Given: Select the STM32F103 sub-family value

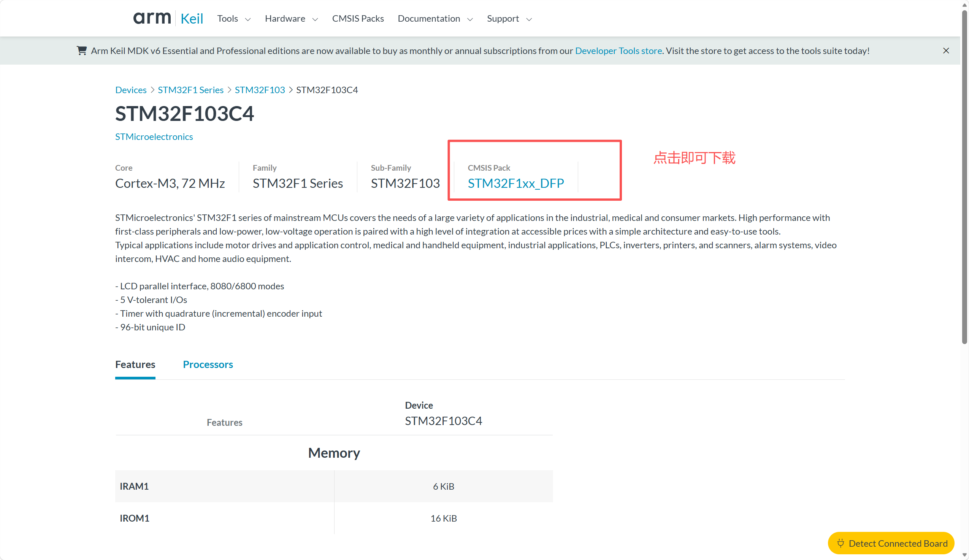Looking at the screenshot, I should click(405, 183).
